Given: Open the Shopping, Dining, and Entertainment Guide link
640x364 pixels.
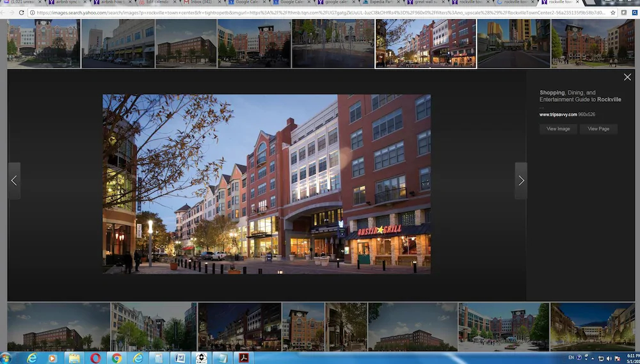Looking at the screenshot, I should tap(580, 96).
